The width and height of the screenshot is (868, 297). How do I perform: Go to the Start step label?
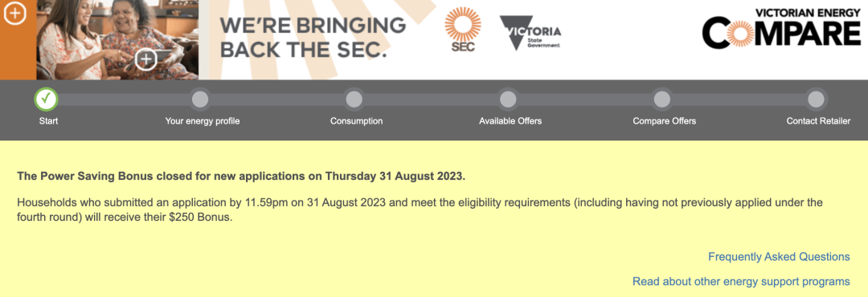click(x=48, y=121)
